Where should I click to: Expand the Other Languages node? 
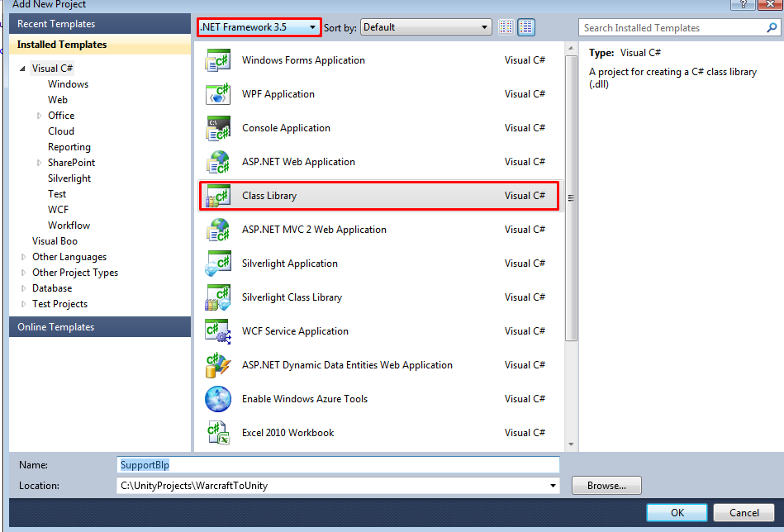[23, 257]
